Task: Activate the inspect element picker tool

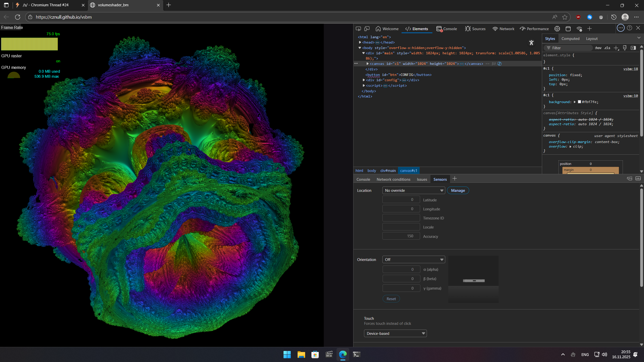Action: coord(358,29)
